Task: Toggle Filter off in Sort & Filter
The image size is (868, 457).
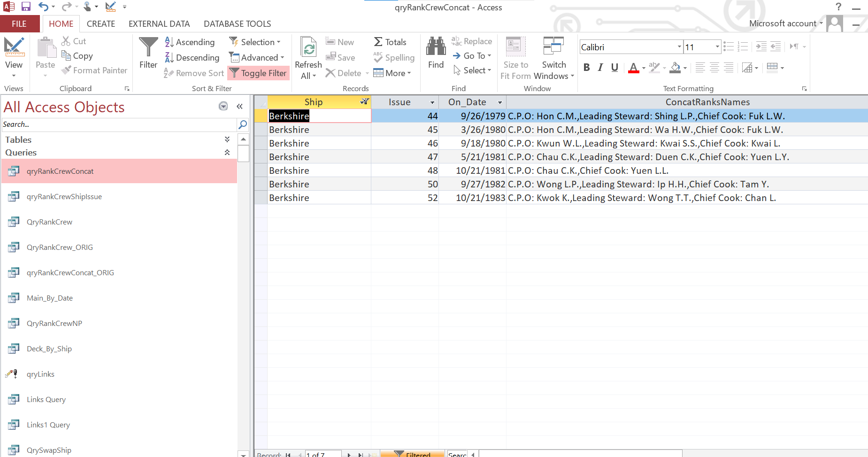Action: (x=258, y=73)
